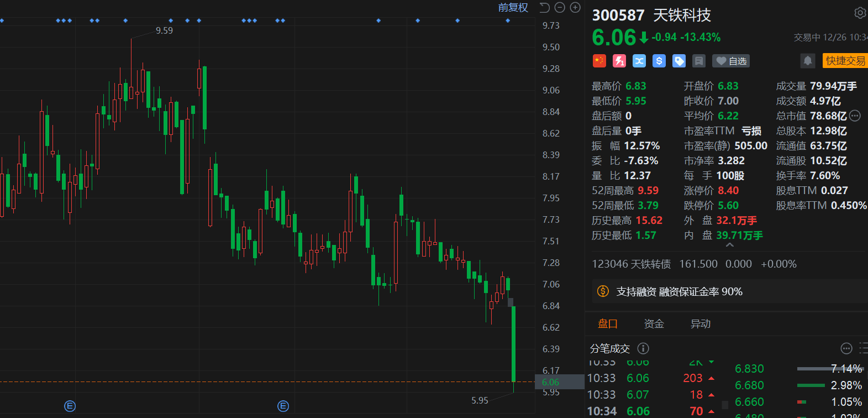Image resolution: width=868 pixels, height=418 pixels.
Task: Toggle 自选 watchlist favorite
Action: pyautogui.click(x=731, y=61)
